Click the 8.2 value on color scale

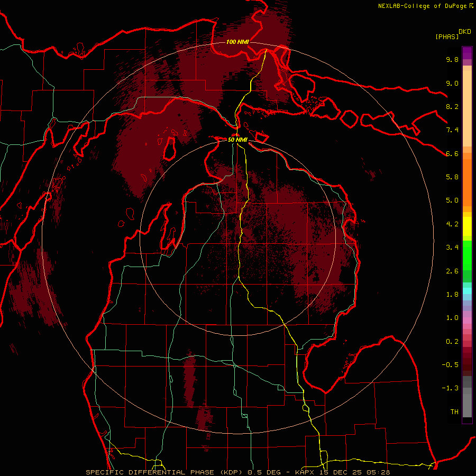tap(452, 106)
